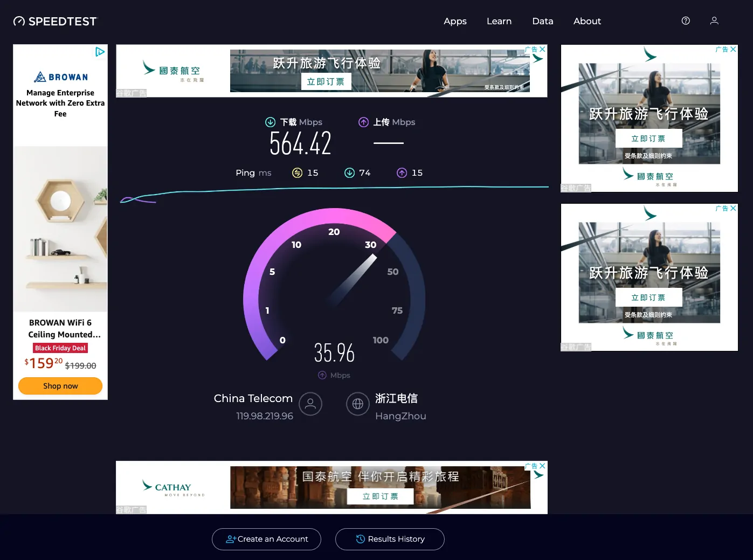Click the current upload speed 35.96

334,353
